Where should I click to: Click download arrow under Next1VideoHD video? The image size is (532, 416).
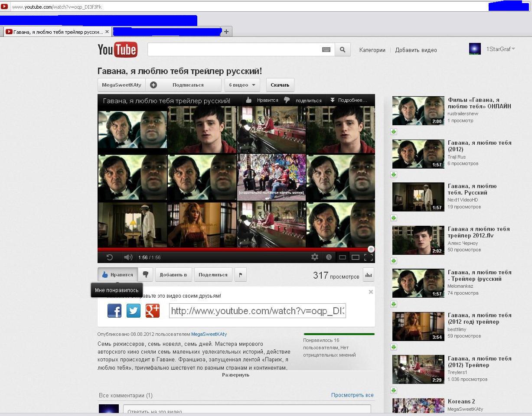click(x=394, y=218)
